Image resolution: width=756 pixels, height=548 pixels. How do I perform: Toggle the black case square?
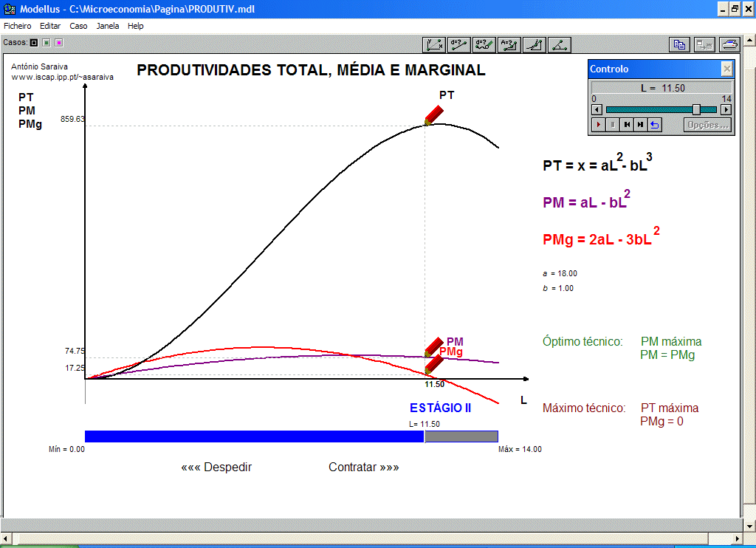34,43
